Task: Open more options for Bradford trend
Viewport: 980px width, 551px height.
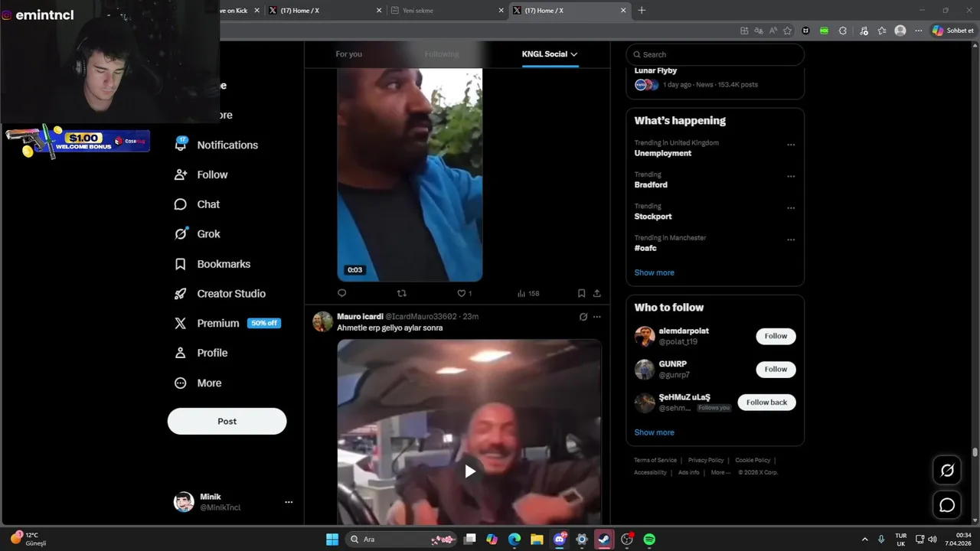Action: pos(791,176)
